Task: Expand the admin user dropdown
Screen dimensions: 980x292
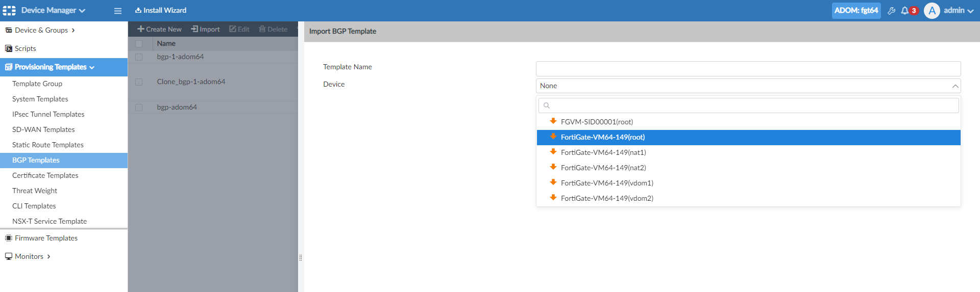Action: tap(959, 10)
